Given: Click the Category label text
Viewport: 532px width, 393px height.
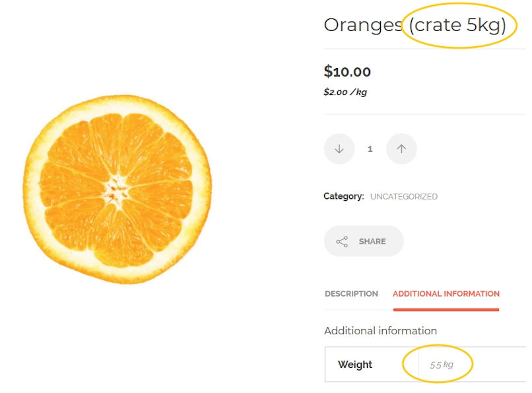Looking at the screenshot, I should (344, 196).
